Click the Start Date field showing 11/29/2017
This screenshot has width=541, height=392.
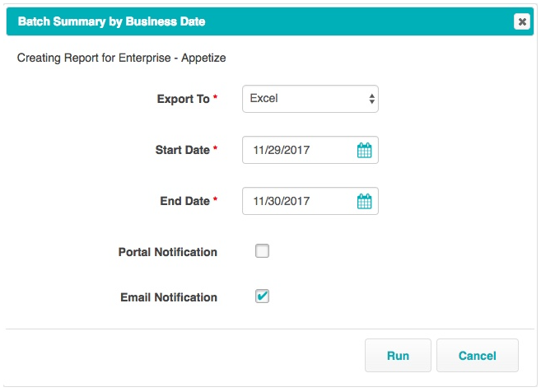[x=301, y=151]
